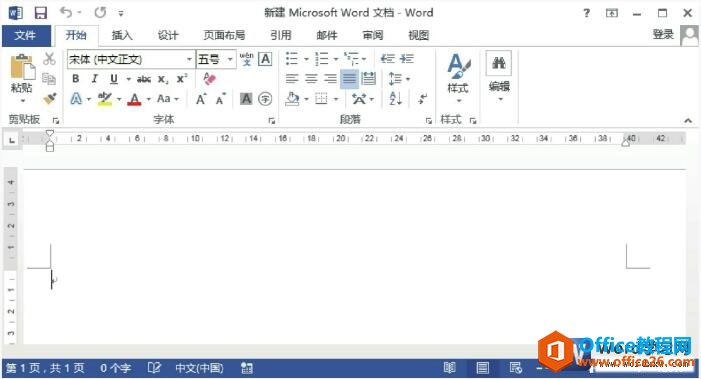Open the font size dropdown 五号
701x379 pixels.
(x=230, y=59)
